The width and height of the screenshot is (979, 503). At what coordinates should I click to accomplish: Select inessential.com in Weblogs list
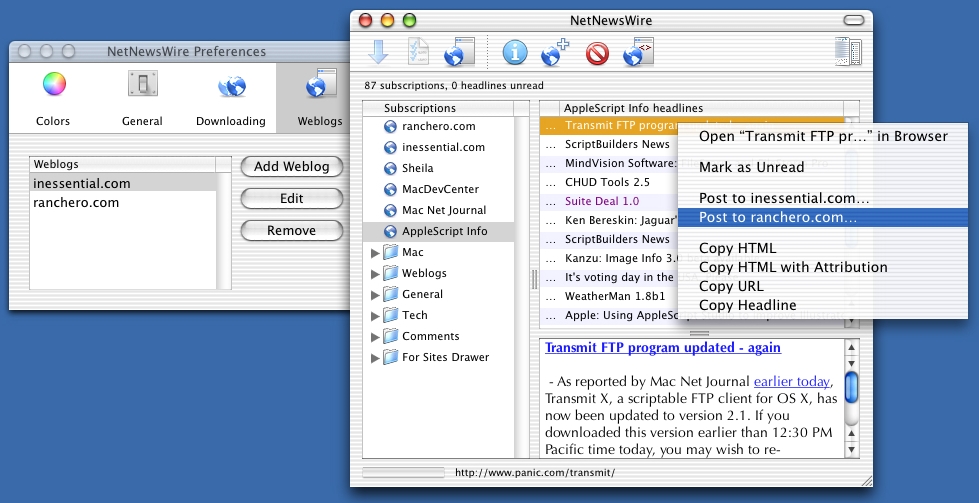123,183
